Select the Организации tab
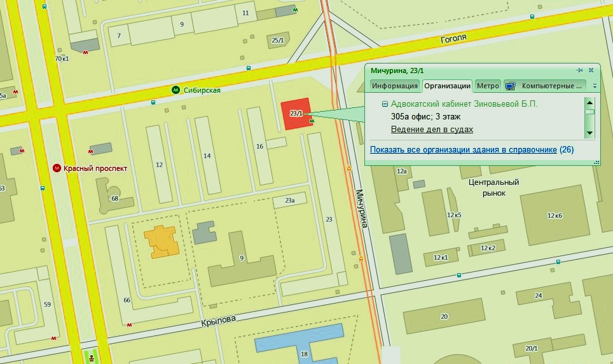This screenshot has height=364, width=613. pos(447,86)
